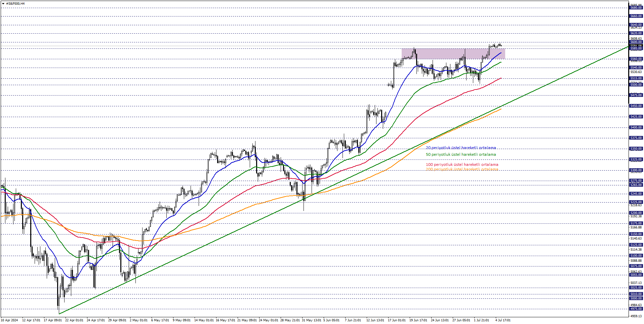This screenshot has width=644, height=324.
Task: Click the 5010.00 price level label
Action: click(x=636, y=294)
